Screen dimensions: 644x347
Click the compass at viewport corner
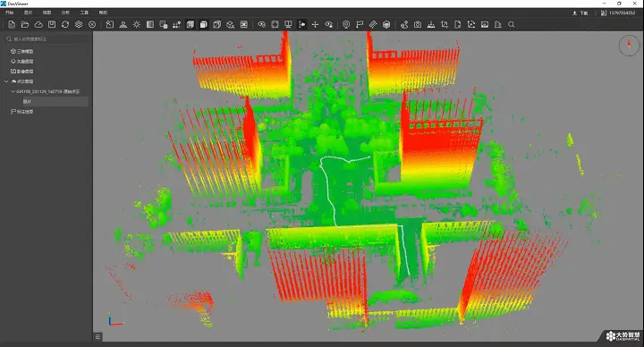(629, 46)
